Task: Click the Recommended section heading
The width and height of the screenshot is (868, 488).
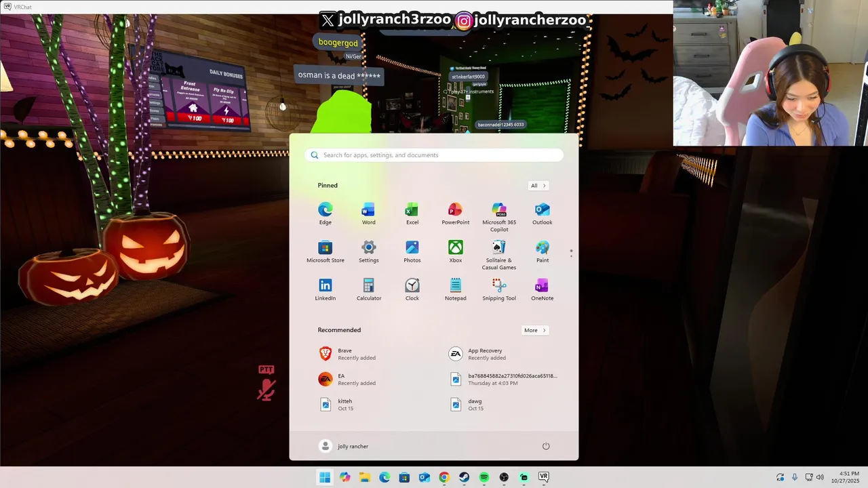Action: (x=339, y=330)
